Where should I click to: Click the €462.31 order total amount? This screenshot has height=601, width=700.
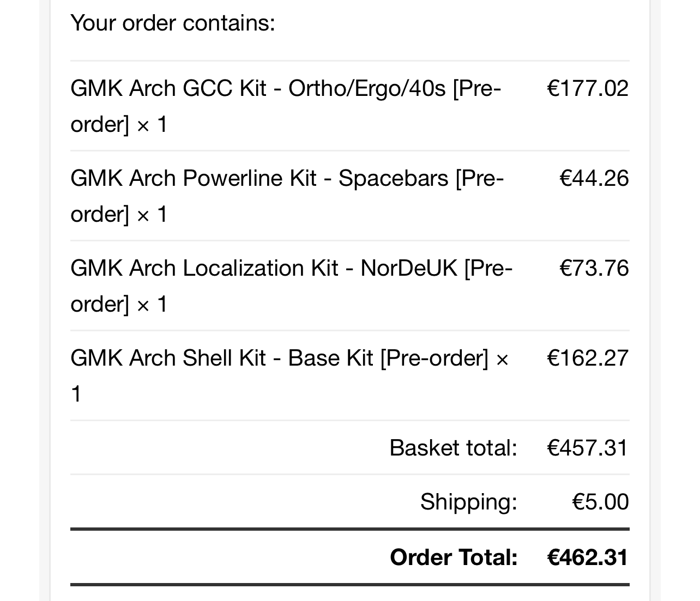coord(588,557)
